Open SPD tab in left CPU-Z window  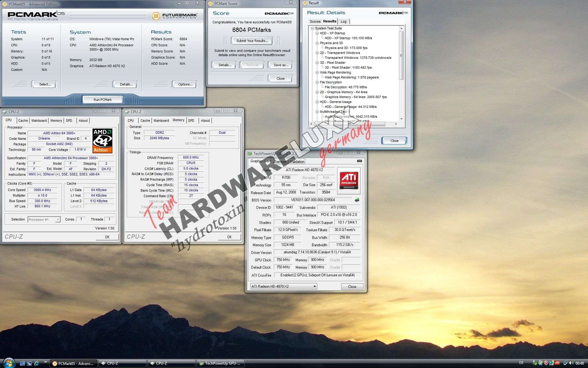pos(69,121)
